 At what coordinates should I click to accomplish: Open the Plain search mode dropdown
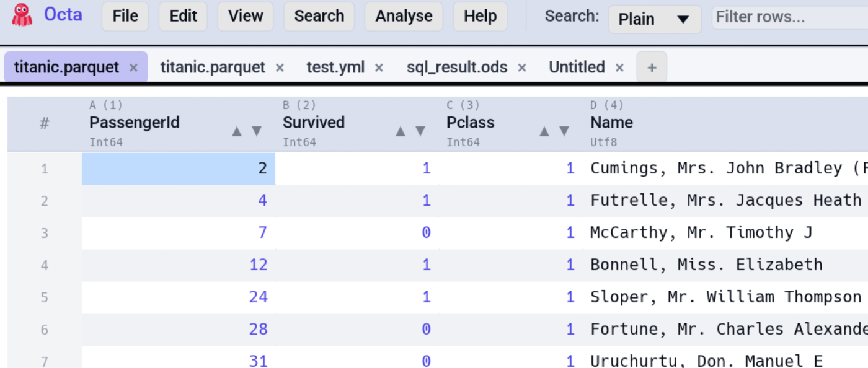(x=655, y=19)
